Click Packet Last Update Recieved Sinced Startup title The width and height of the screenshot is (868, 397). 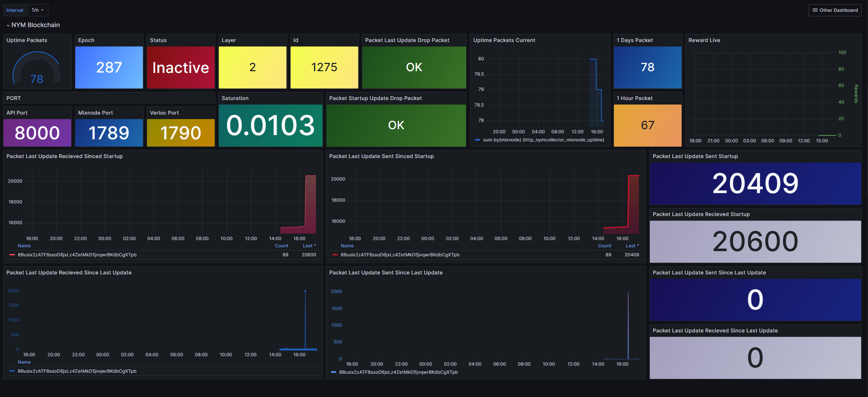[x=65, y=156]
